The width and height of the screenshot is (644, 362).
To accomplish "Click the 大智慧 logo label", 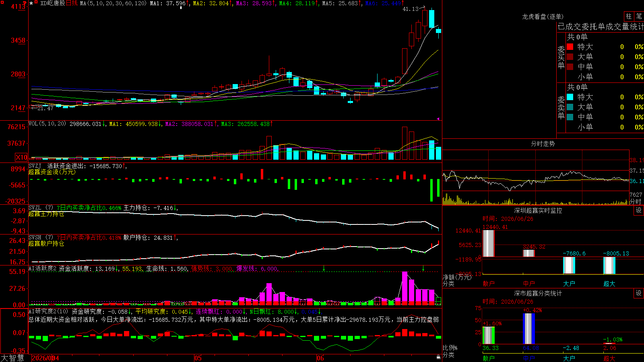I will (12, 358).
